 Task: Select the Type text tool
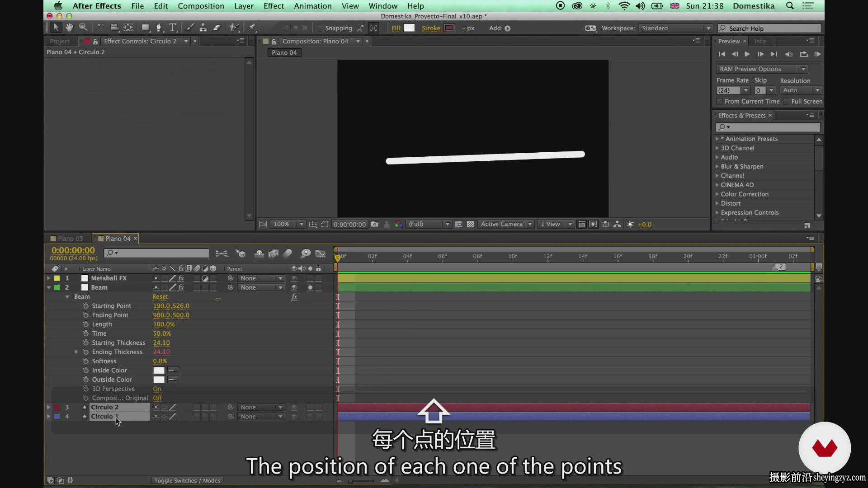click(x=173, y=28)
